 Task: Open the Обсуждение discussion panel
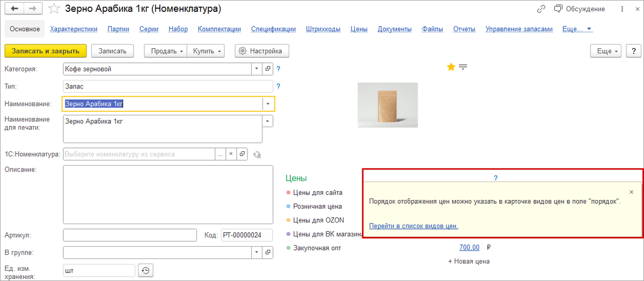[580, 9]
